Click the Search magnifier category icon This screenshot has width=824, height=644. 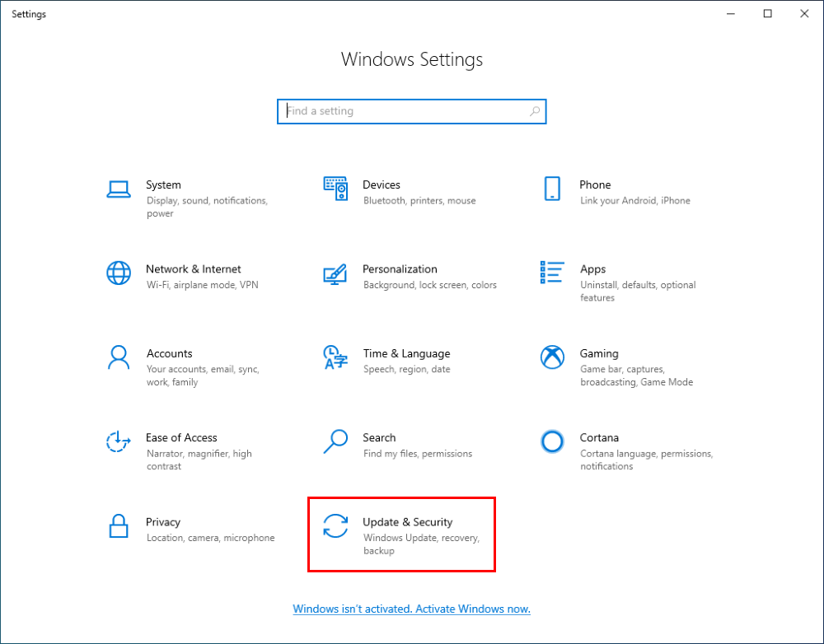tap(335, 441)
